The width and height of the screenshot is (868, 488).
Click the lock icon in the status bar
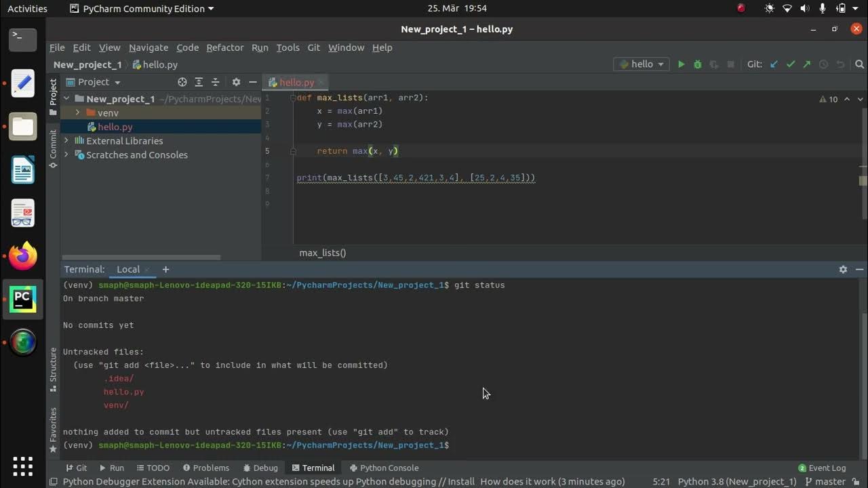coord(857,481)
